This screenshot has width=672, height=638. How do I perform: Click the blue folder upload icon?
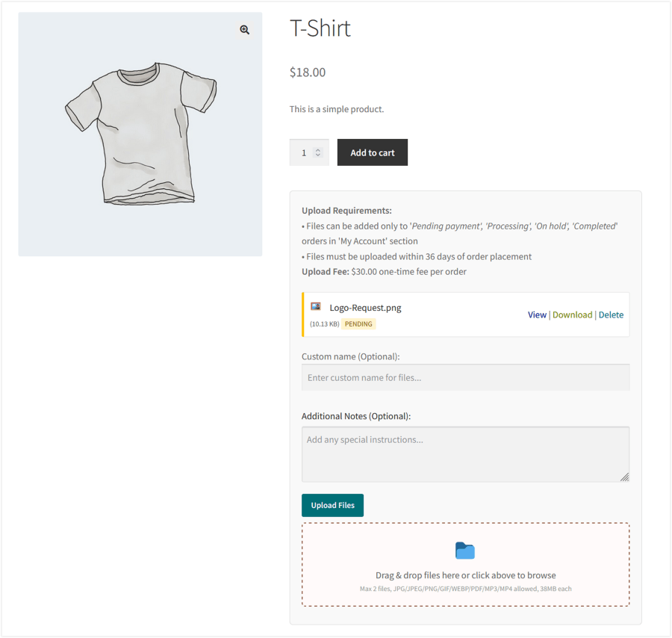click(465, 551)
